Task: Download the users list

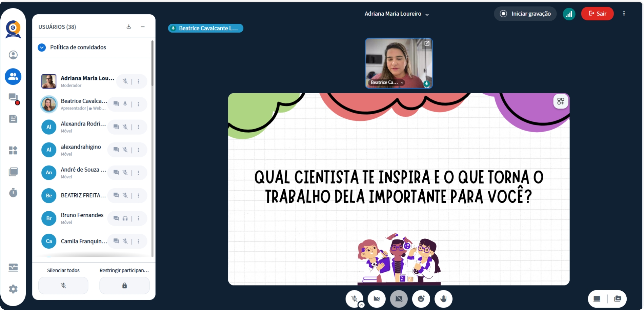Action: tap(129, 27)
